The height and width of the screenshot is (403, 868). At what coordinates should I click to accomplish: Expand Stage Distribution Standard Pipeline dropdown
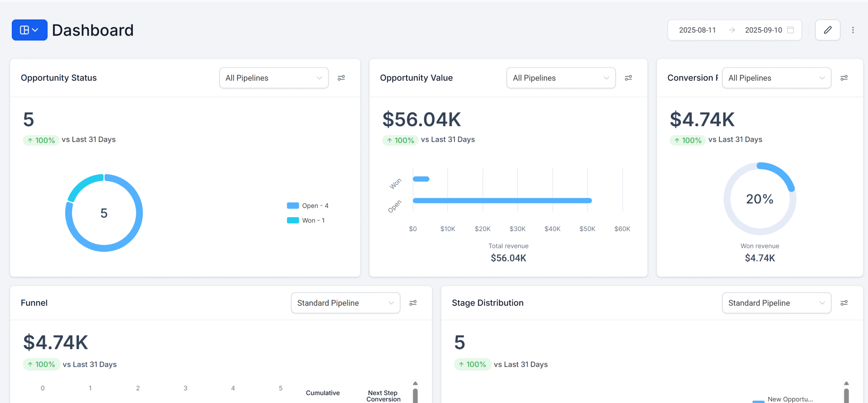click(776, 303)
